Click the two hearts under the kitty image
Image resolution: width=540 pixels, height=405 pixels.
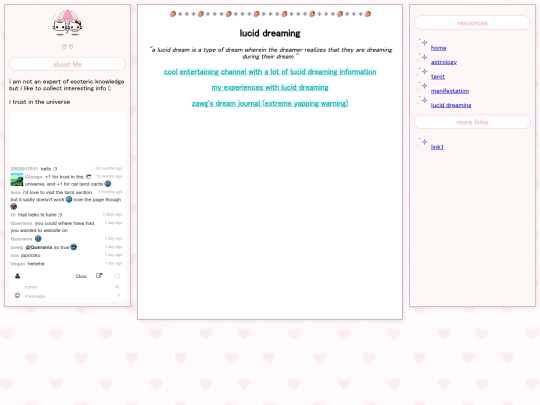click(x=68, y=47)
